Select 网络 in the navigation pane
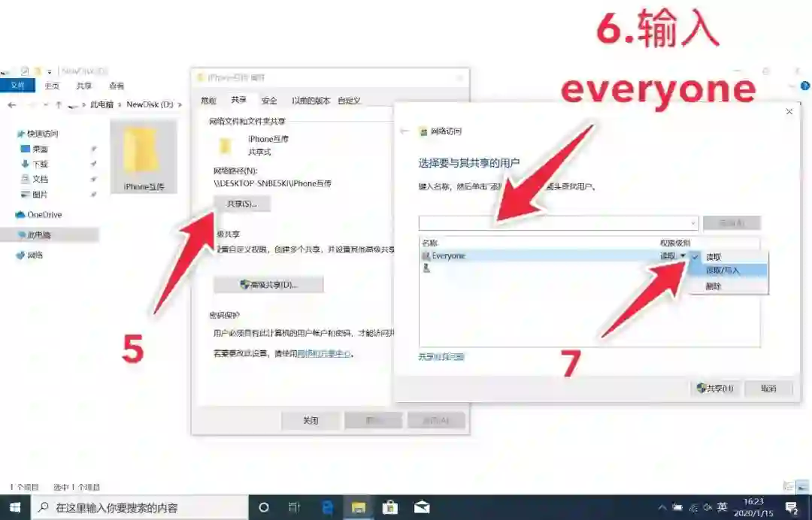Viewport: 812px width, 520px height. click(34, 255)
